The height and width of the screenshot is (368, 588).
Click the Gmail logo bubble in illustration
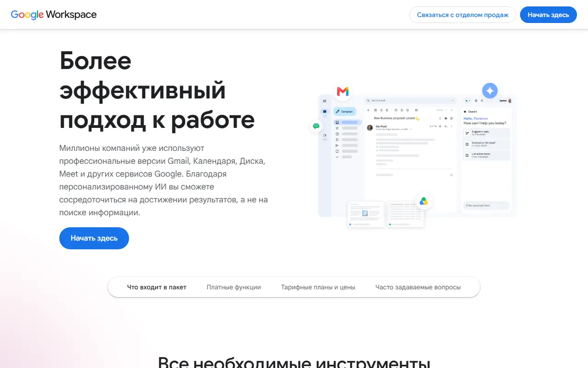(343, 92)
